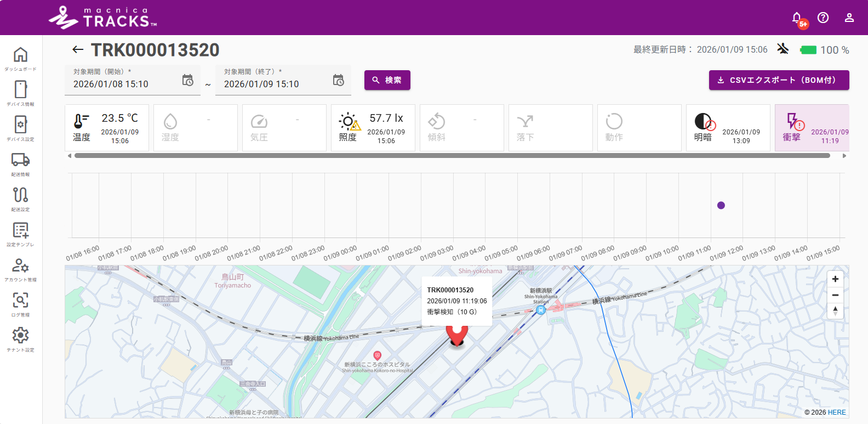
Task: Open 配送設定 route icon
Action: click(20, 196)
